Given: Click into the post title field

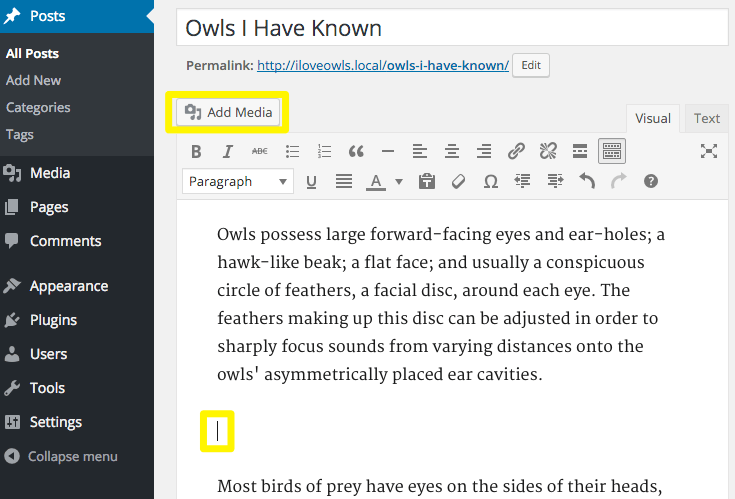Looking at the screenshot, I should pos(452,28).
